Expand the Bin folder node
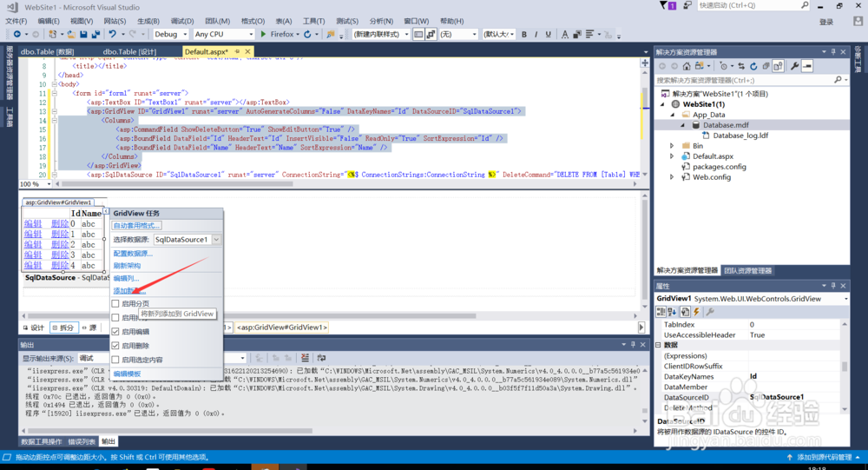The height and width of the screenshot is (470, 868). pyautogui.click(x=673, y=146)
